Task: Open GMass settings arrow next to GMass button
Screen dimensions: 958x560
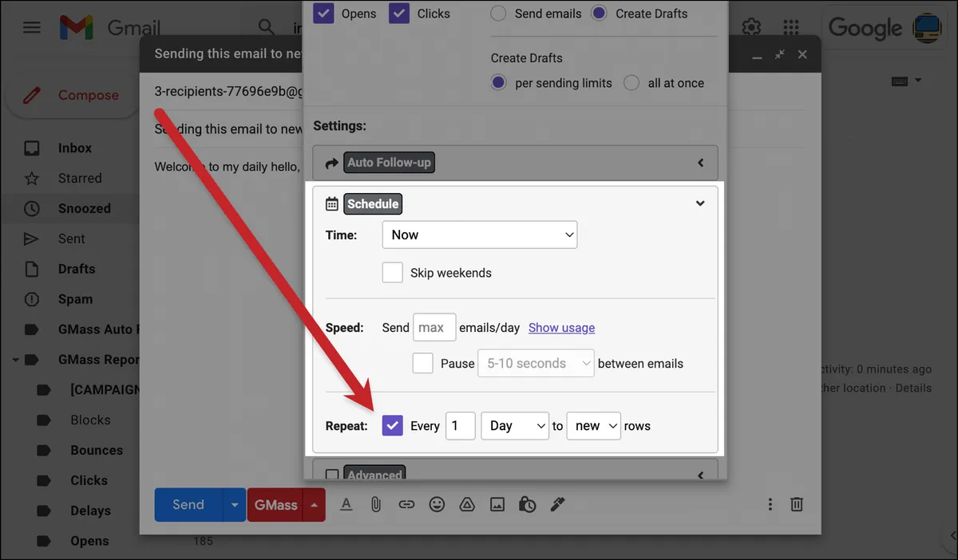Action: click(315, 505)
